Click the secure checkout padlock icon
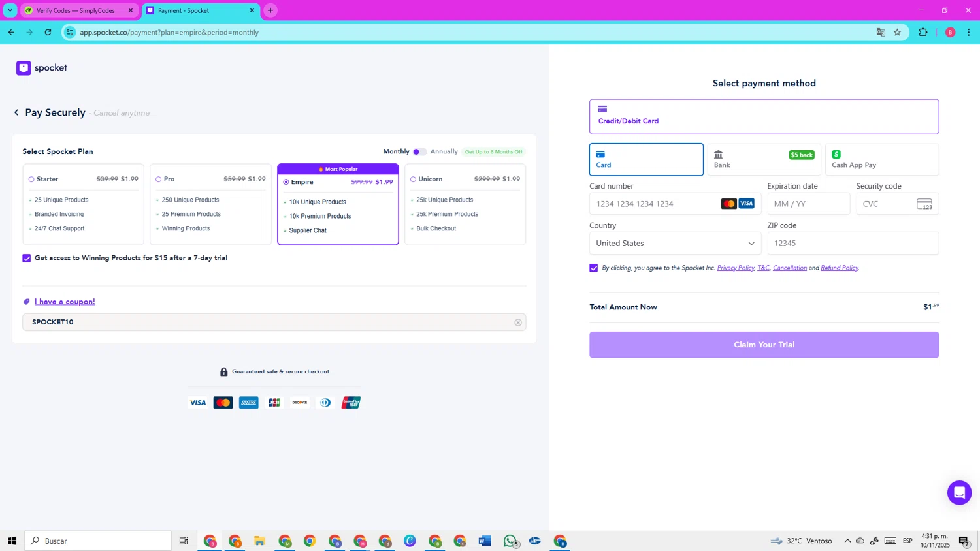 (224, 371)
